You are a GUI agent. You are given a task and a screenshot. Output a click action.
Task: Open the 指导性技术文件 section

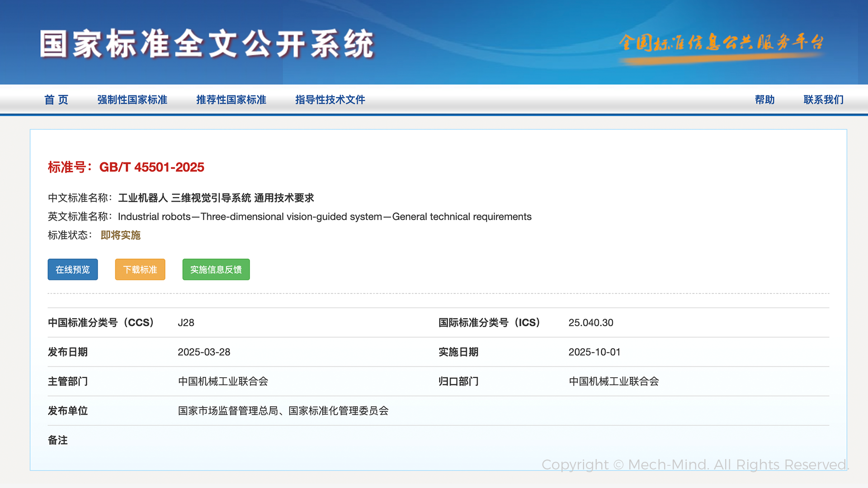(330, 100)
